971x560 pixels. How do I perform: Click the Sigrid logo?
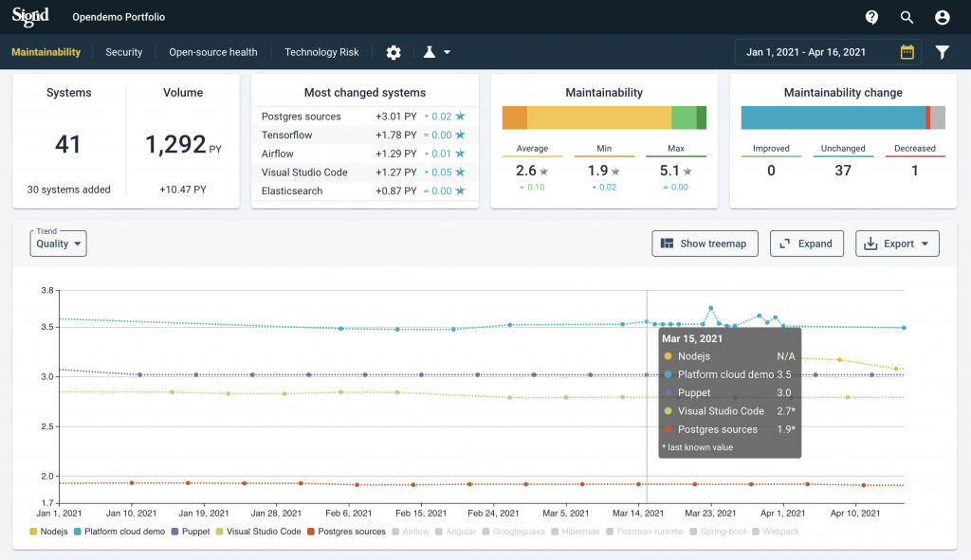tap(30, 17)
